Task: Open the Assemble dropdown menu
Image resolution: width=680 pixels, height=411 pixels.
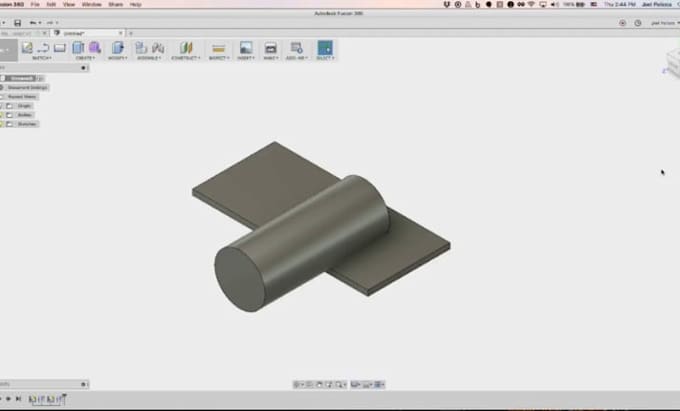Action: [149, 58]
